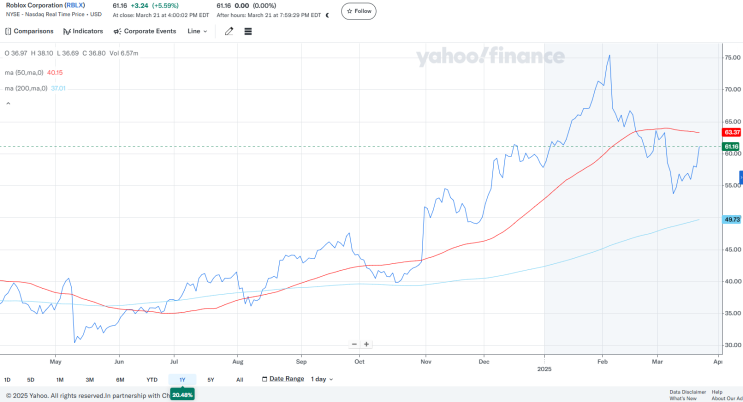
Task: Select the 5D range tab
Action: (30, 380)
